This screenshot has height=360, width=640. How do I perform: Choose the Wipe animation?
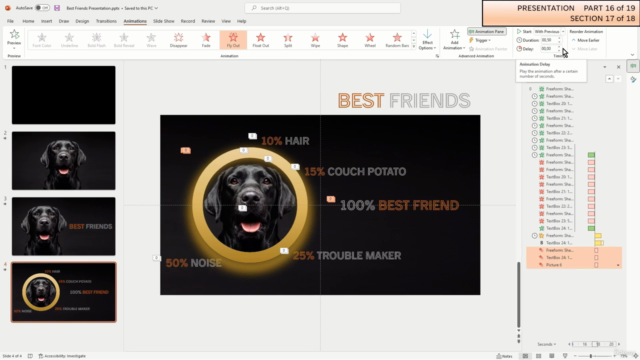(x=315, y=40)
